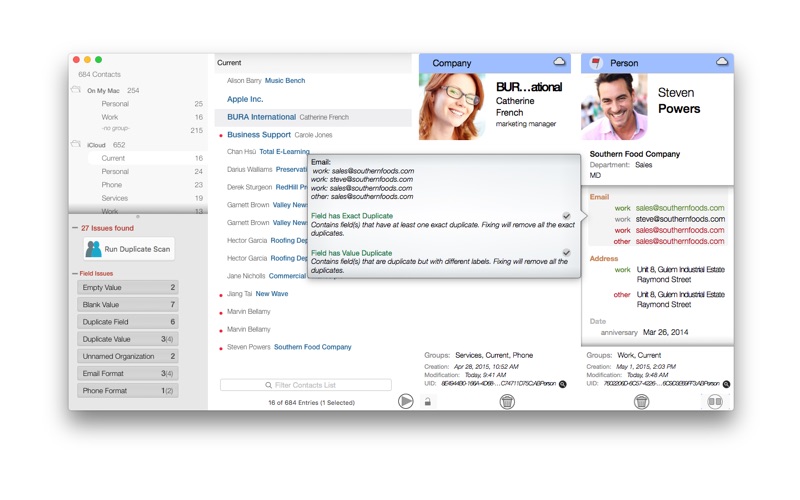Toggle the padlock icon beside play button
800x500 pixels.
pyautogui.click(x=428, y=402)
